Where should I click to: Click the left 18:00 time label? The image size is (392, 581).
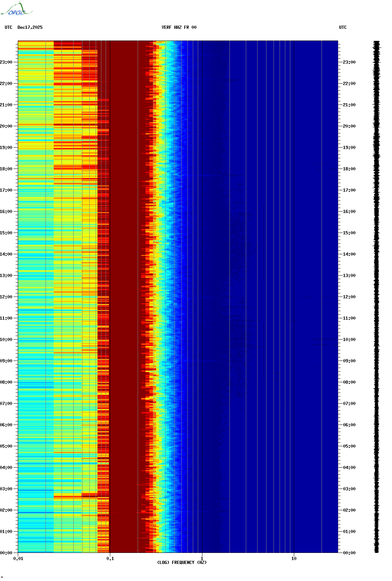tap(6, 169)
